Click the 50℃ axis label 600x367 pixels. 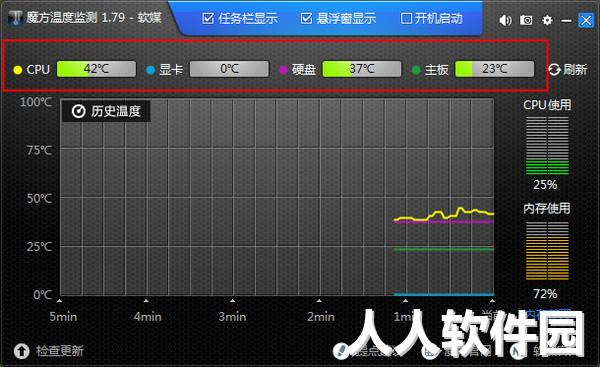pyautogui.click(x=39, y=199)
